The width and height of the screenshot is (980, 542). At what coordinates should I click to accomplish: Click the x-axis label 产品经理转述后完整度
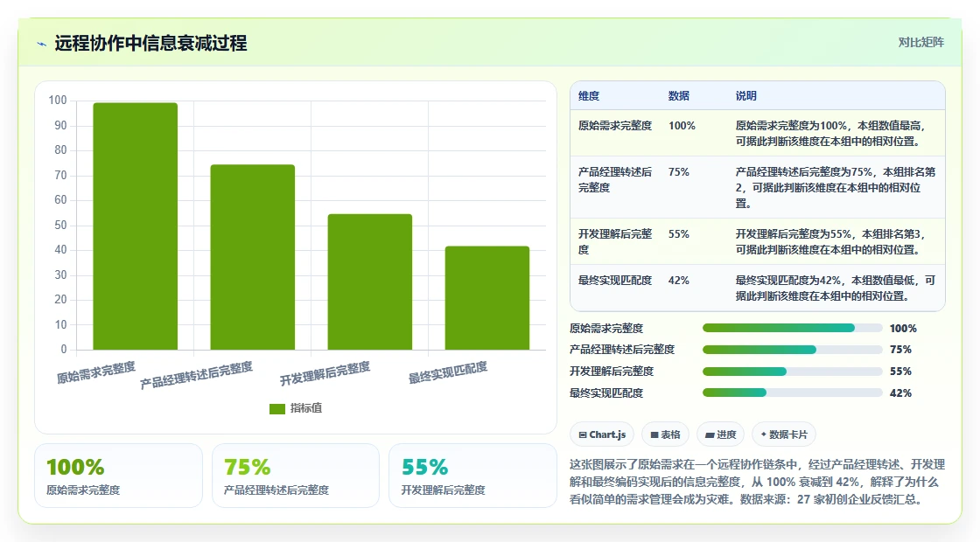pyautogui.click(x=196, y=375)
